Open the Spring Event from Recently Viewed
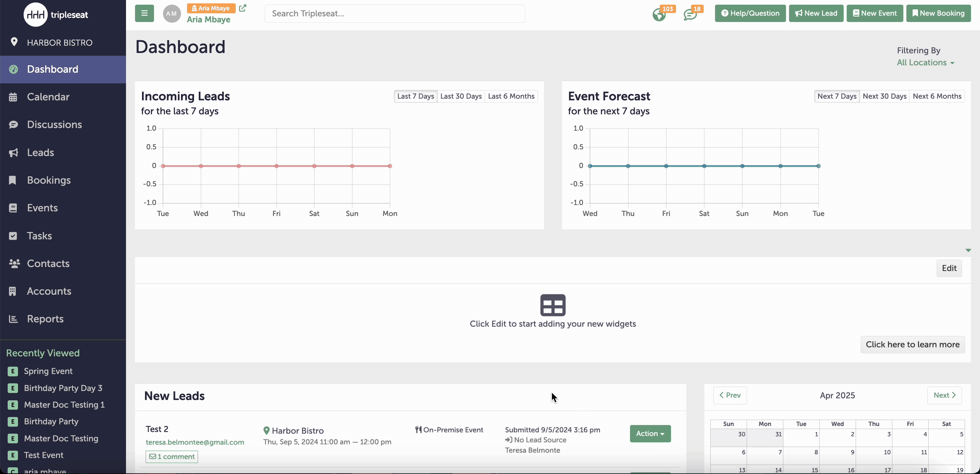The image size is (980, 474). 48,371
